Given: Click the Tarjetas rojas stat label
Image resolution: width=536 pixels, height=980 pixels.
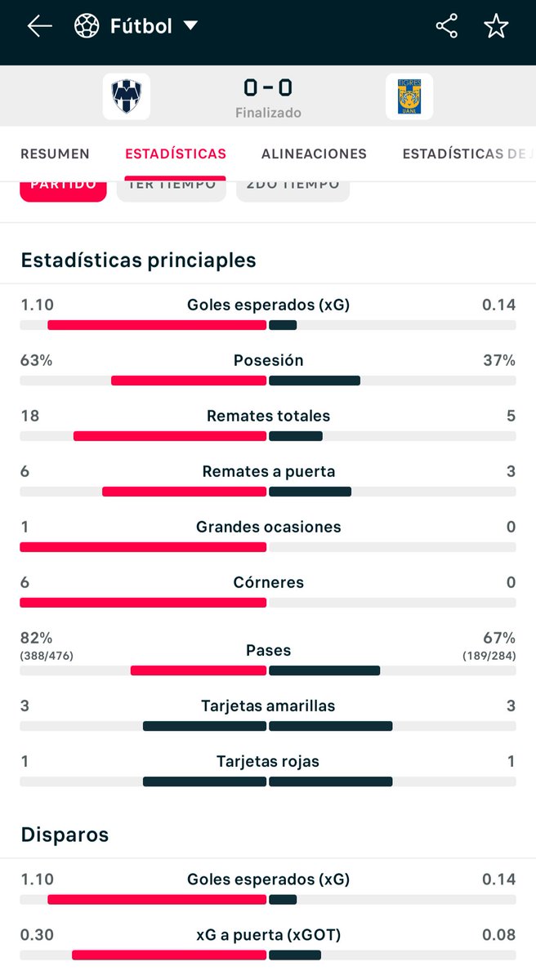Looking at the screenshot, I should tap(268, 761).
